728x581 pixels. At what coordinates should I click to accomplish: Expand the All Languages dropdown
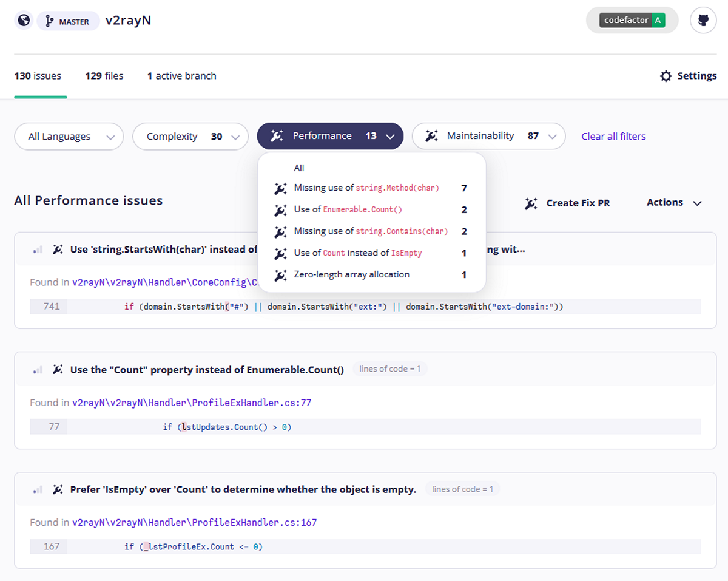(69, 137)
